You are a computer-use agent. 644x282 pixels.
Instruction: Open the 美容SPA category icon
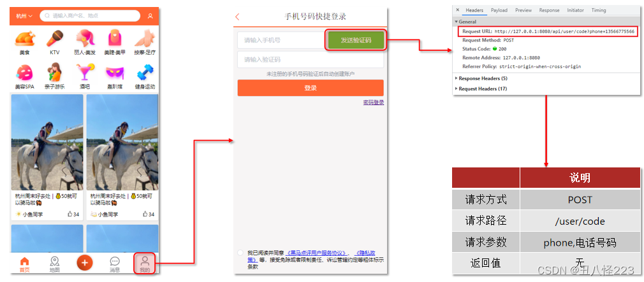coord(25,73)
